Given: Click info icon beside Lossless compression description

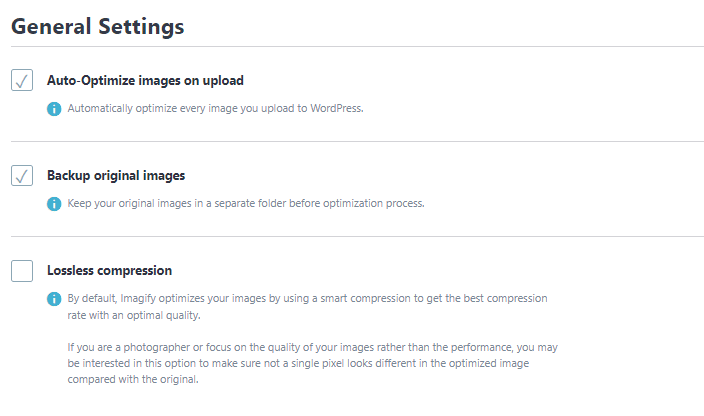Looking at the screenshot, I should [x=54, y=298].
